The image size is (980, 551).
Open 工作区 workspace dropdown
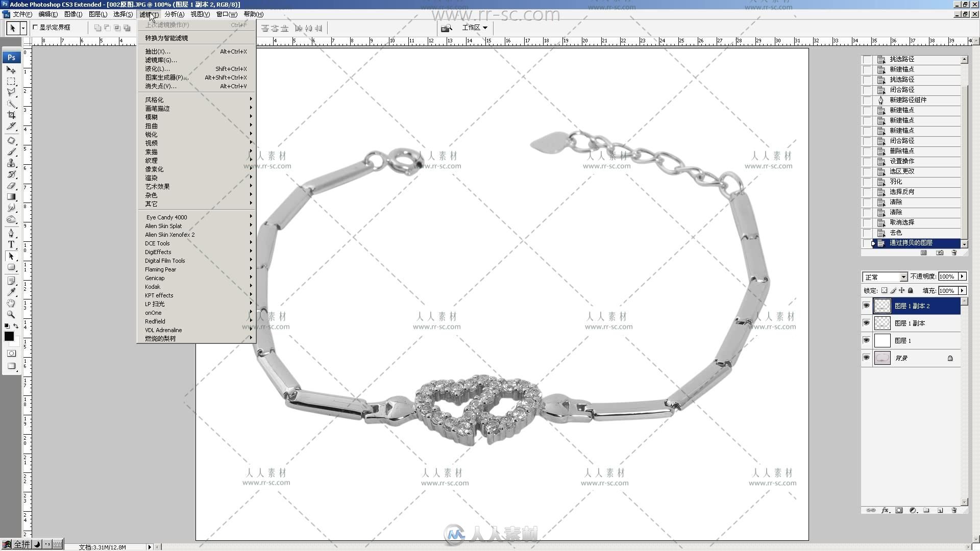point(474,28)
